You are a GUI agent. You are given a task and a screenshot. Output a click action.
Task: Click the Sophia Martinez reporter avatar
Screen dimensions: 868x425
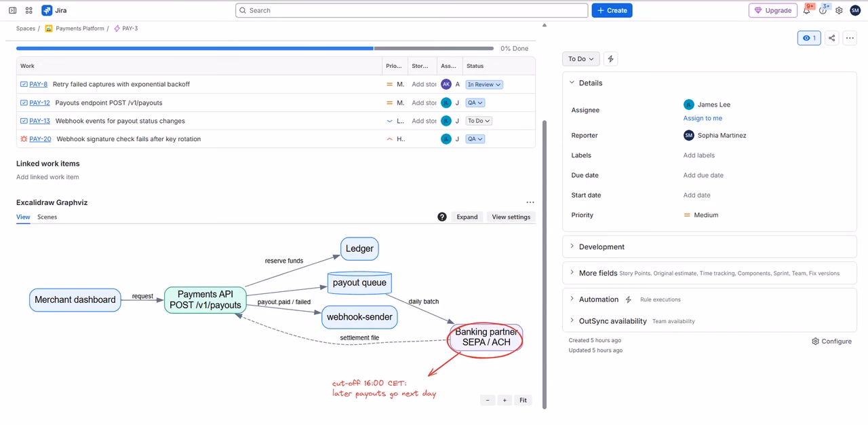tap(689, 135)
